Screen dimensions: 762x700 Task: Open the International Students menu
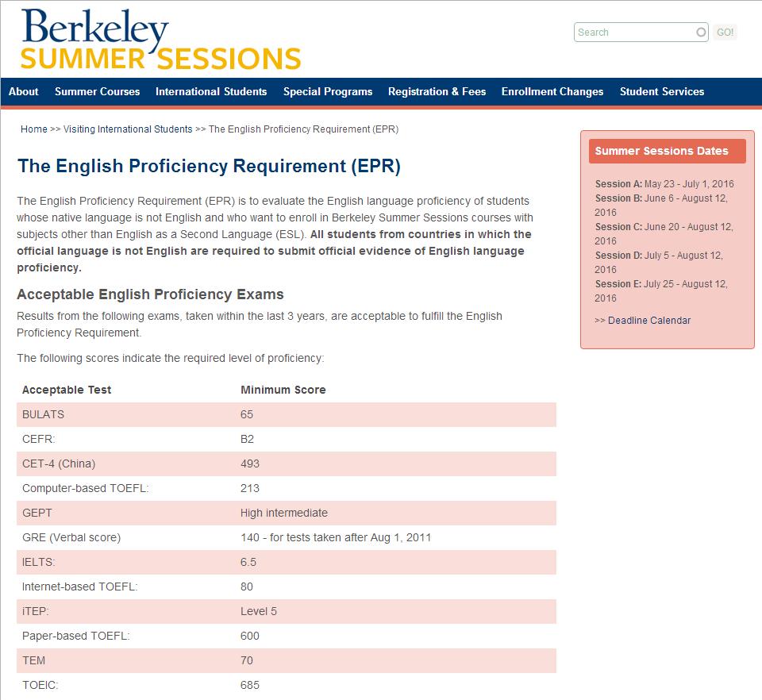pos(211,91)
